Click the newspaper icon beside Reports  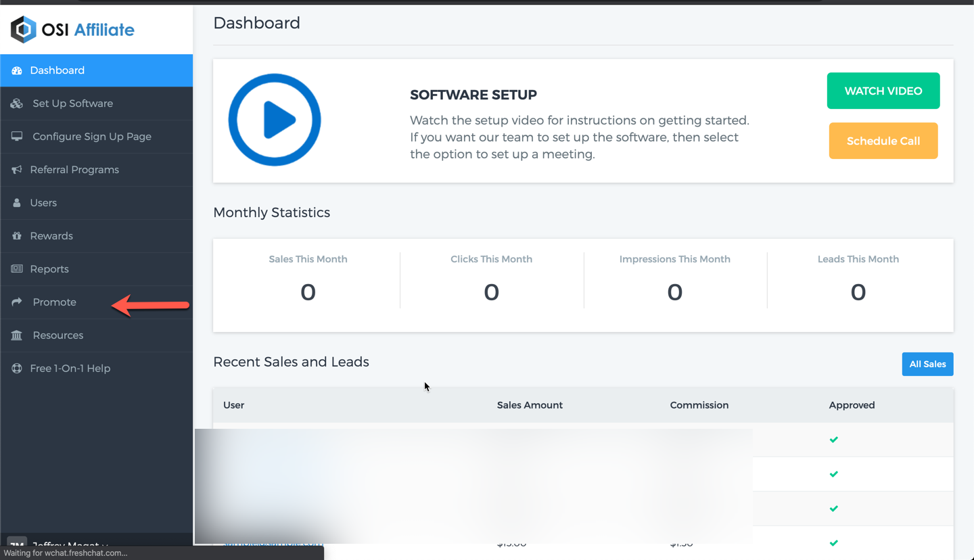17,269
